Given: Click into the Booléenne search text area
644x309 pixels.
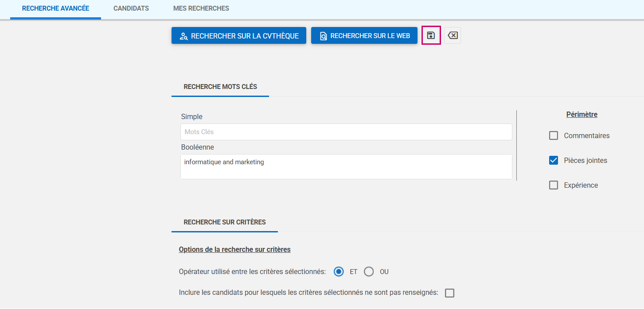Looking at the screenshot, I should pyautogui.click(x=346, y=166).
